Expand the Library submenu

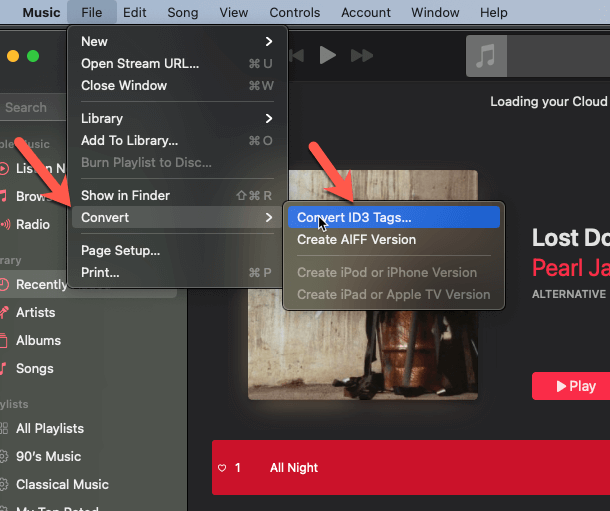[x=177, y=118]
